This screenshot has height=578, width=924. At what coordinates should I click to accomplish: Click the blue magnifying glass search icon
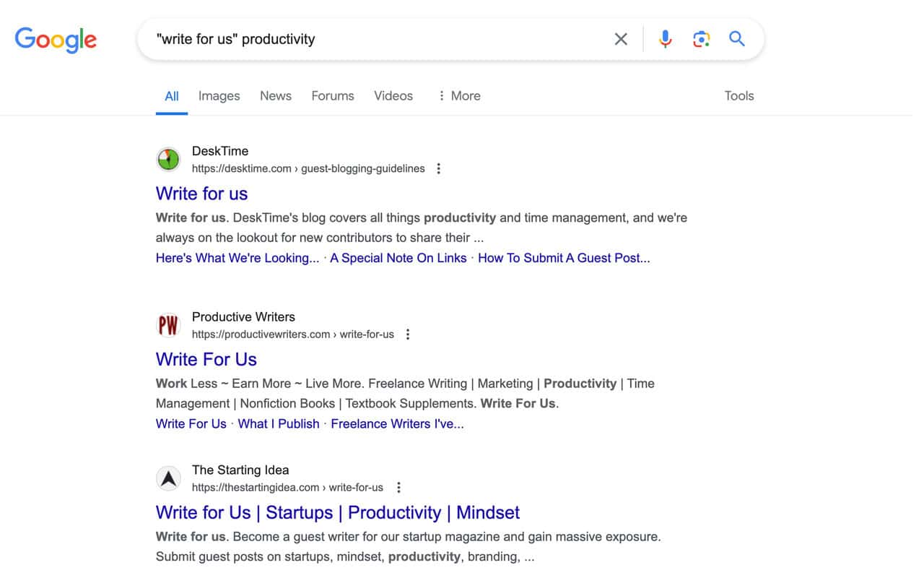736,39
